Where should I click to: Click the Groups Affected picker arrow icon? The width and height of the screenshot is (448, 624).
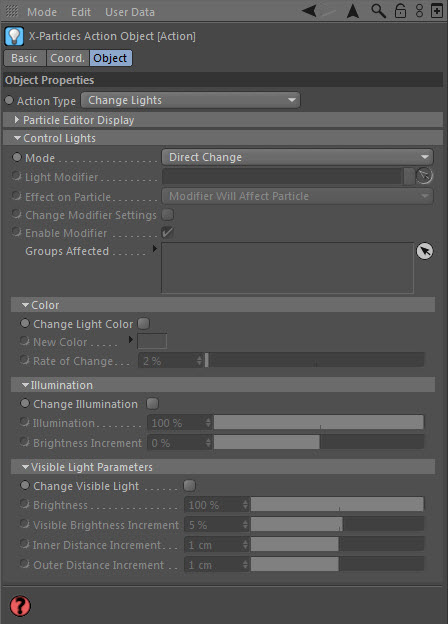[x=425, y=251]
